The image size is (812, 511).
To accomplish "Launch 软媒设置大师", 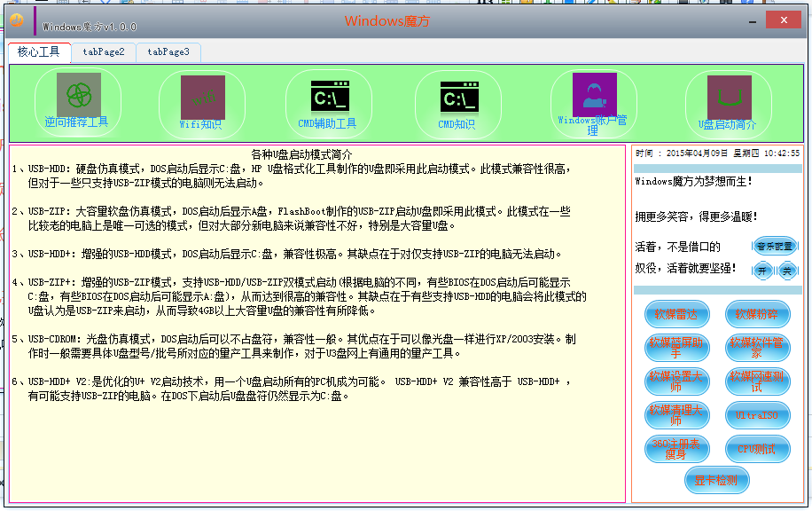I will [676, 381].
